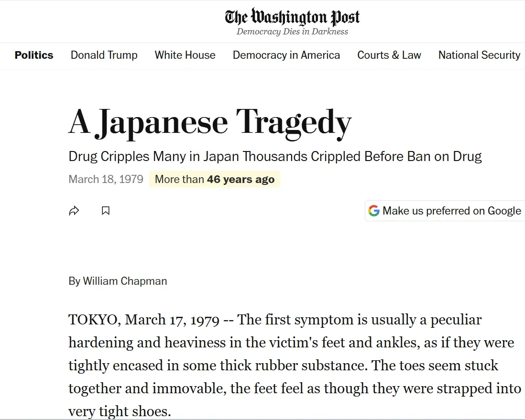Click Make us preferred on Google button
This screenshot has height=420, width=525.
point(445,211)
